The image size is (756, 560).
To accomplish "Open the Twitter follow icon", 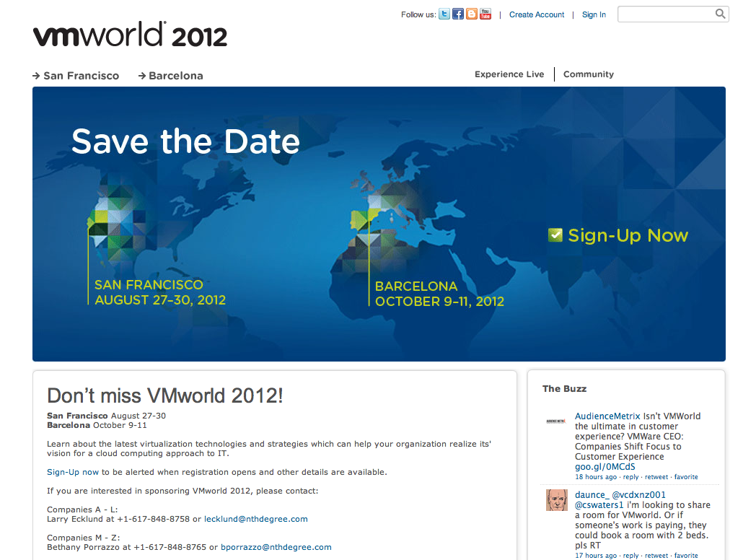I will [444, 14].
